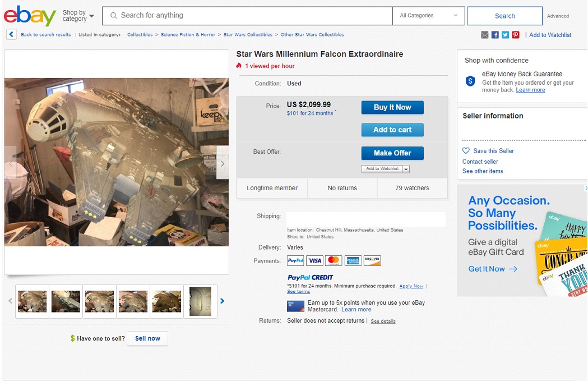Open All Categories dropdown

[429, 16]
